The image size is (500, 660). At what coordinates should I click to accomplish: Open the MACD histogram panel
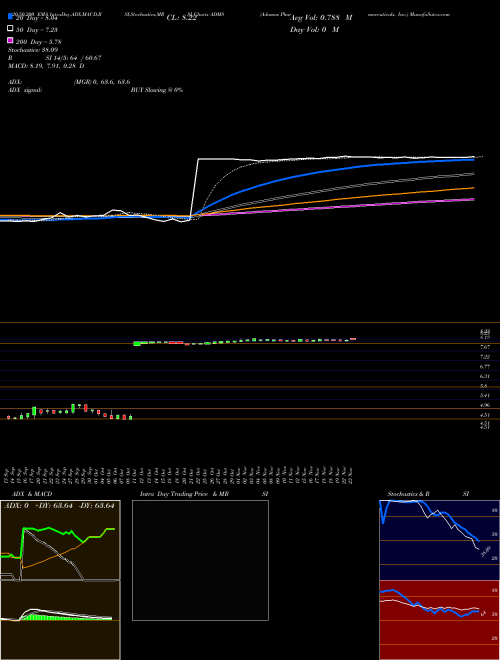60,620
